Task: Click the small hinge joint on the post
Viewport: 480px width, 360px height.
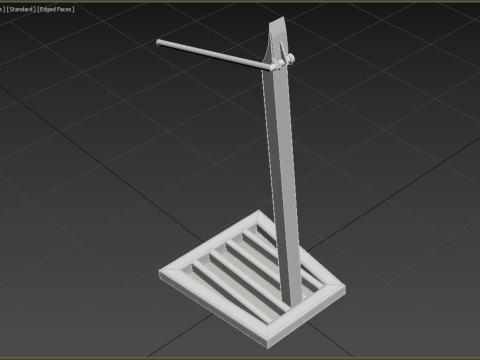Action: click(284, 61)
